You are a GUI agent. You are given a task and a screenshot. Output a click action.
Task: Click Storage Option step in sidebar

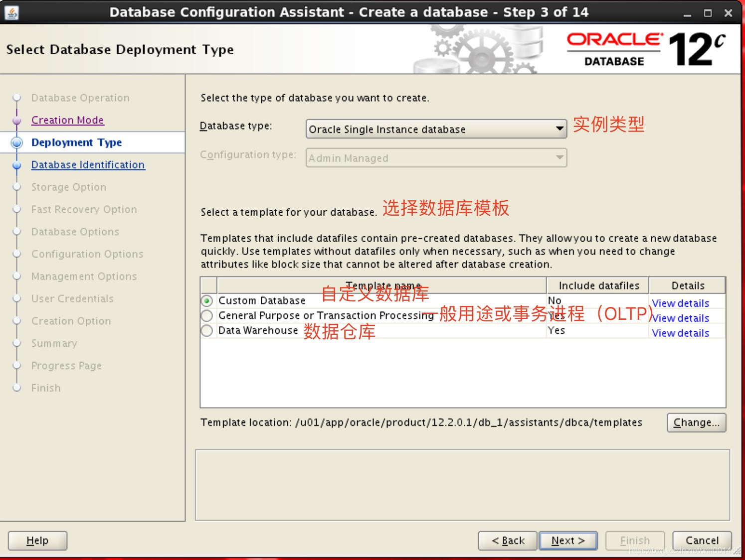tap(69, 187)
